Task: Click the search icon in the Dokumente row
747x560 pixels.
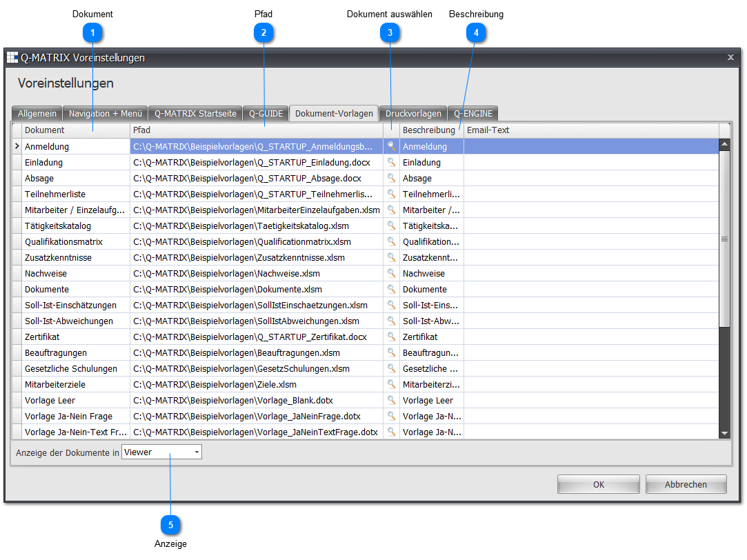Action: [x=391, y=289]
